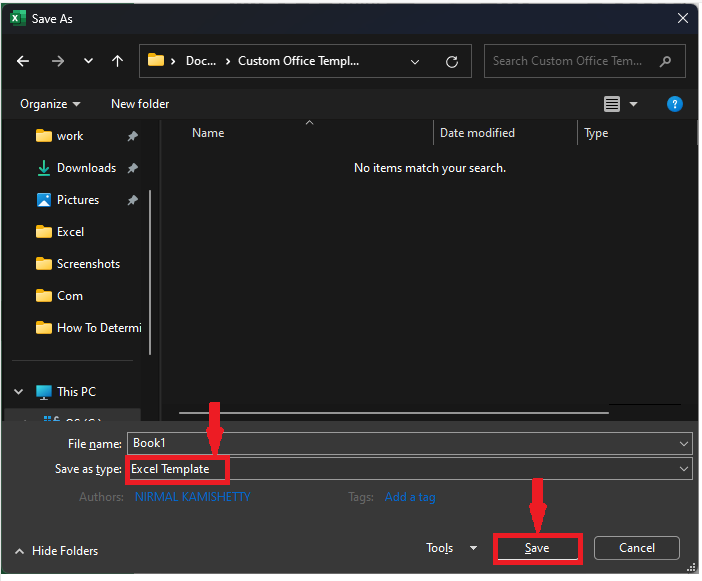Collapse the pane with Hide Folders
The image size is (702, 581).
click(x=57, y=551)
